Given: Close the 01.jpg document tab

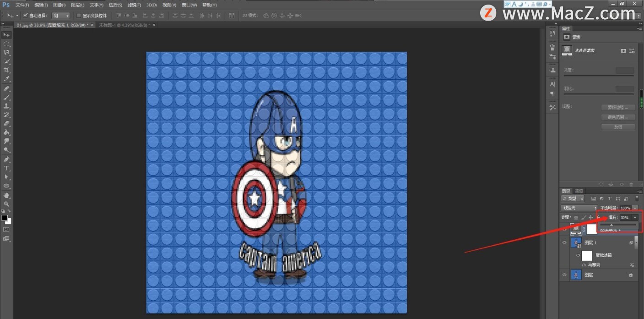Looking at the screenshot, I should pyautogui.click(x=93, y=25).
